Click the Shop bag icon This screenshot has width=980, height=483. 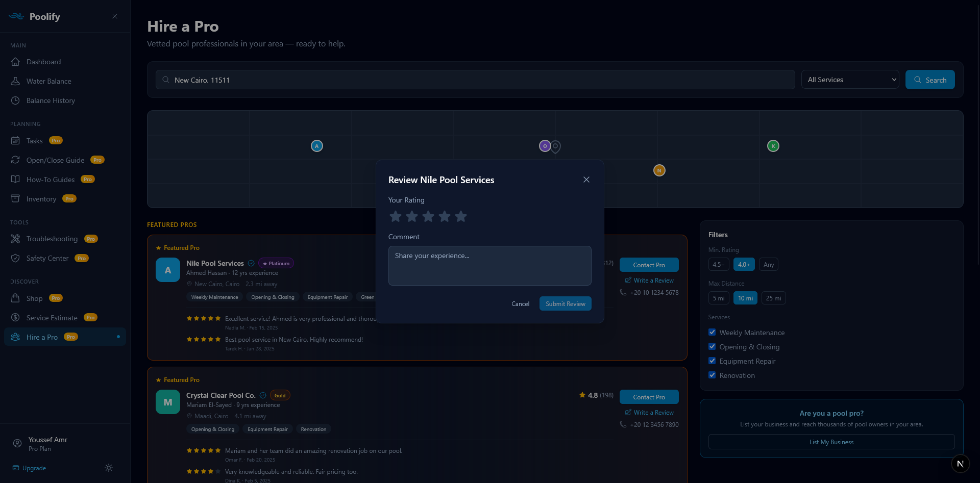pos(15,298)
